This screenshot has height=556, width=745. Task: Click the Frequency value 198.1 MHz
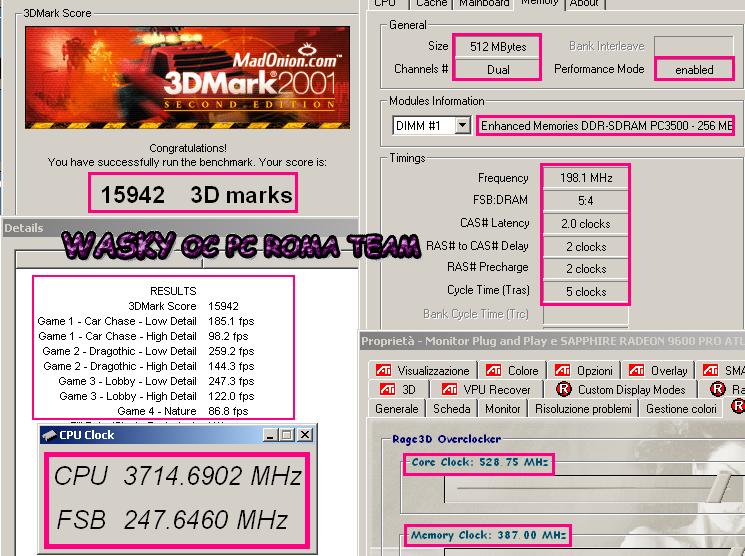[x=585, y=178]
